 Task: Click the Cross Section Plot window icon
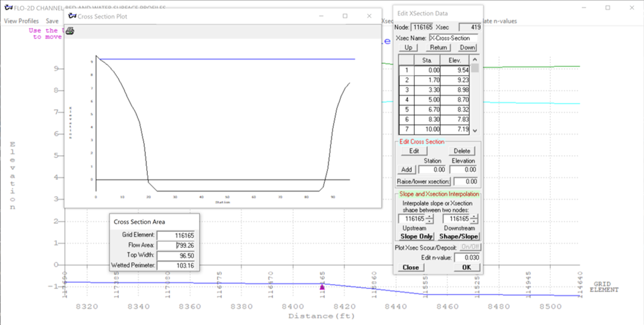pos(71,16)
